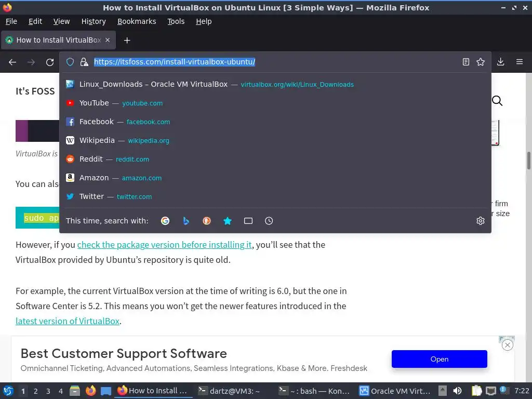
Task: Search open tabs with the tab icon
Action: click(x=248, y=221)
